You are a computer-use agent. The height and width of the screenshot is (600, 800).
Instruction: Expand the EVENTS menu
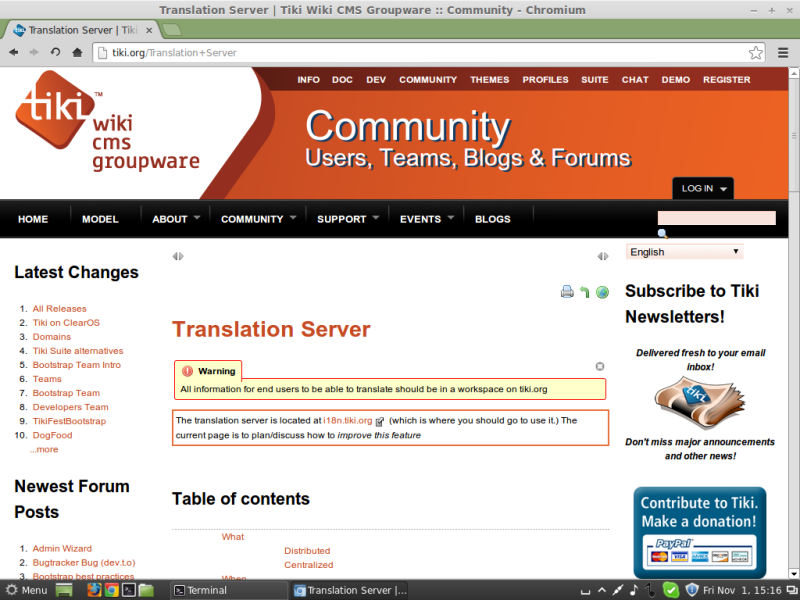tap(426, 219)
